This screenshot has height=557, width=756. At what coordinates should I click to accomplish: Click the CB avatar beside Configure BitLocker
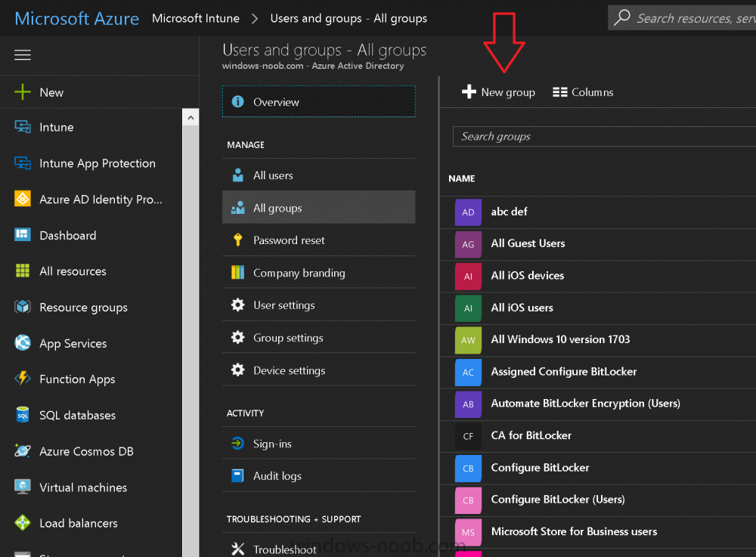point(468,469)
